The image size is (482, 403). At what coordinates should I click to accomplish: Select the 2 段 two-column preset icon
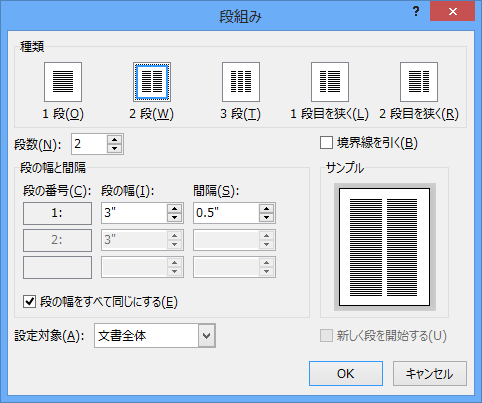(152, 82)
